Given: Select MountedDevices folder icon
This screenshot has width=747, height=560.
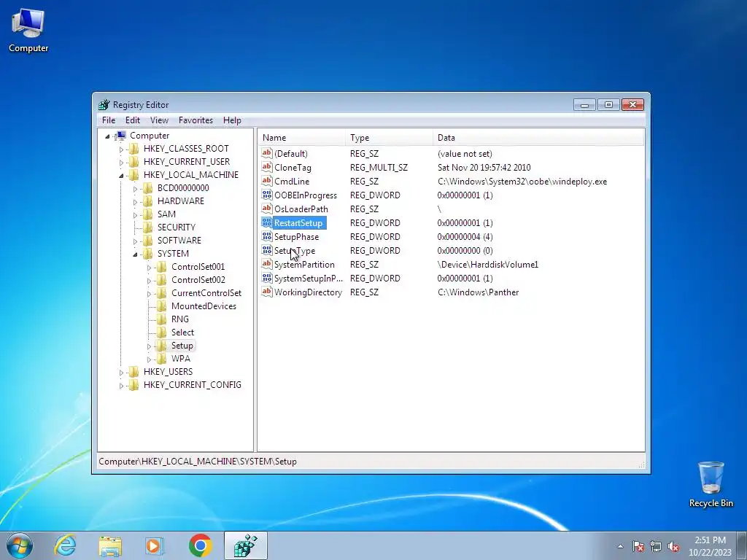Looking at the screenshot, I should (162, 306).
